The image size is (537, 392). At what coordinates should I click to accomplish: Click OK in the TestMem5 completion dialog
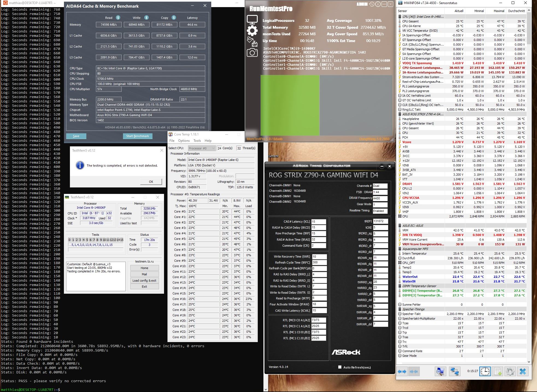click(x=151, y=182)
